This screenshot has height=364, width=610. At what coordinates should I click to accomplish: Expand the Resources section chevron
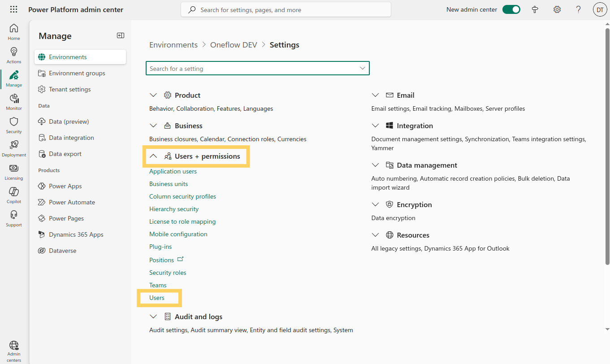pyautogui.click(x=375, y=235)
